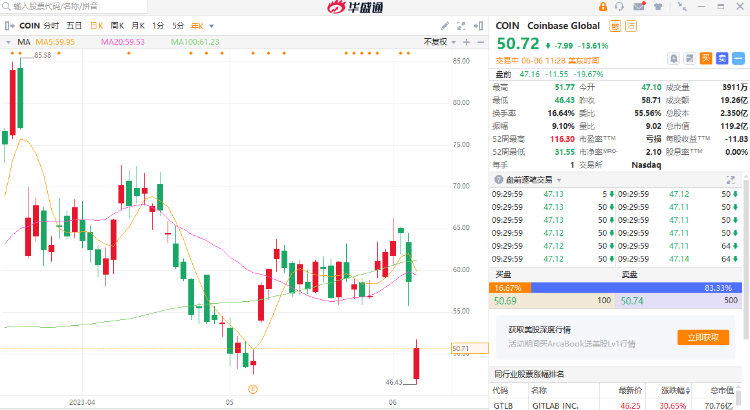Image resolution: width=750 pixels, height=410 pixels.
Task: Switch to the 1分 one-minute chart
Action: [158, 26]
